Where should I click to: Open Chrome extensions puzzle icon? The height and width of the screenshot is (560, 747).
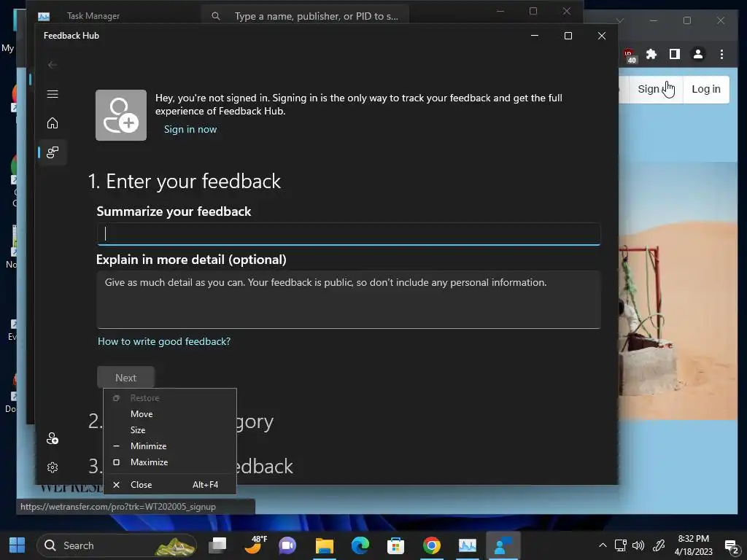651,54
